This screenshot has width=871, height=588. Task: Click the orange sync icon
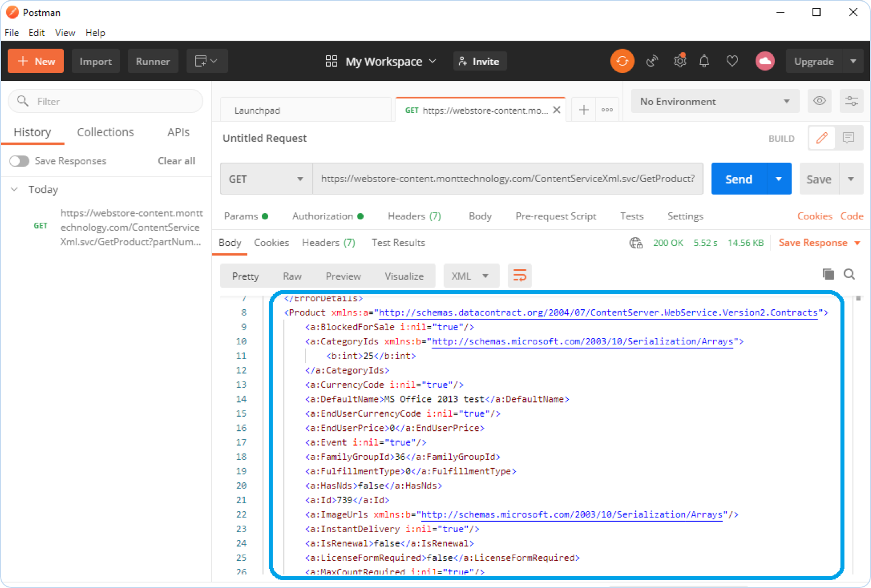622,61
